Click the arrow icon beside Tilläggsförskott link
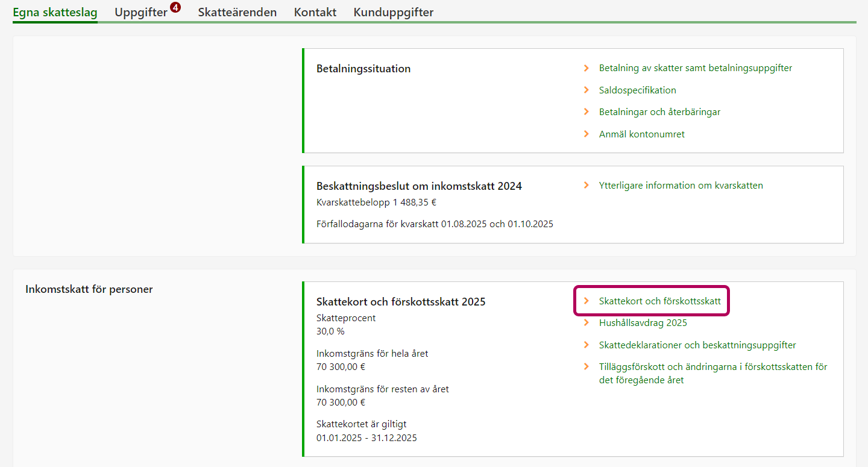868x467 pixels. (x=586, y=366)
